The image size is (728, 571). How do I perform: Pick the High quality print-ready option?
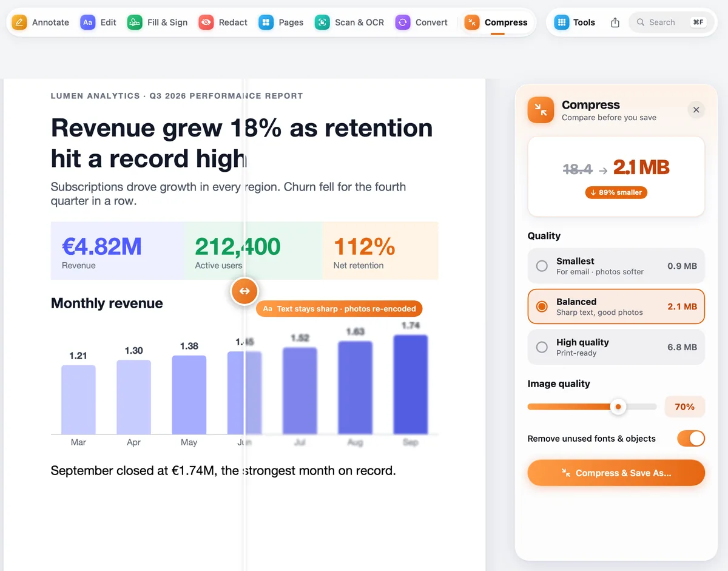[616, 347]
